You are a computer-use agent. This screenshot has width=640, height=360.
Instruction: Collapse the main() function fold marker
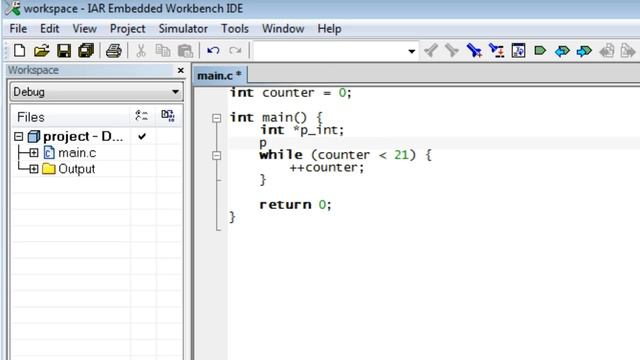(x=217, y=118)
